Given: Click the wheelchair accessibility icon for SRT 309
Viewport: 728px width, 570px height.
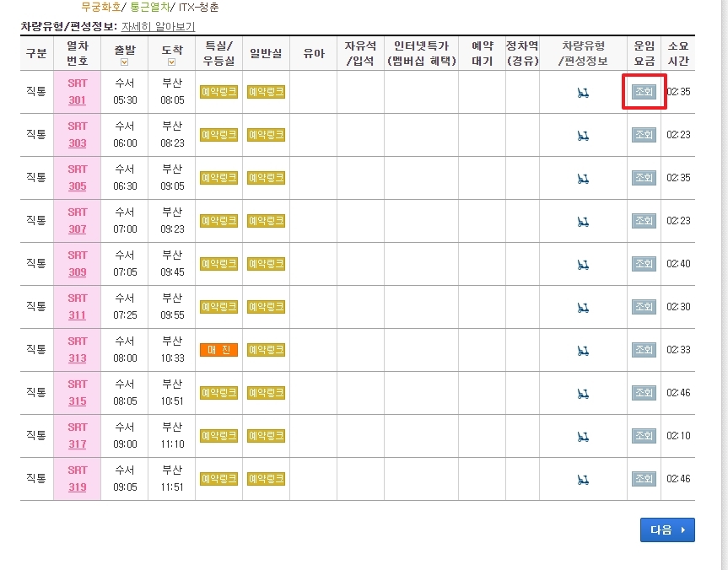Looking at the screenshot, I should point(582,264).
